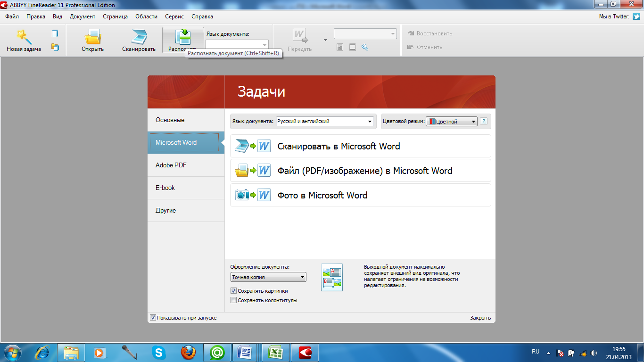644x362 pixels.
Task: Click Закрыть link in Tasks window
Action: click(480, 318)
